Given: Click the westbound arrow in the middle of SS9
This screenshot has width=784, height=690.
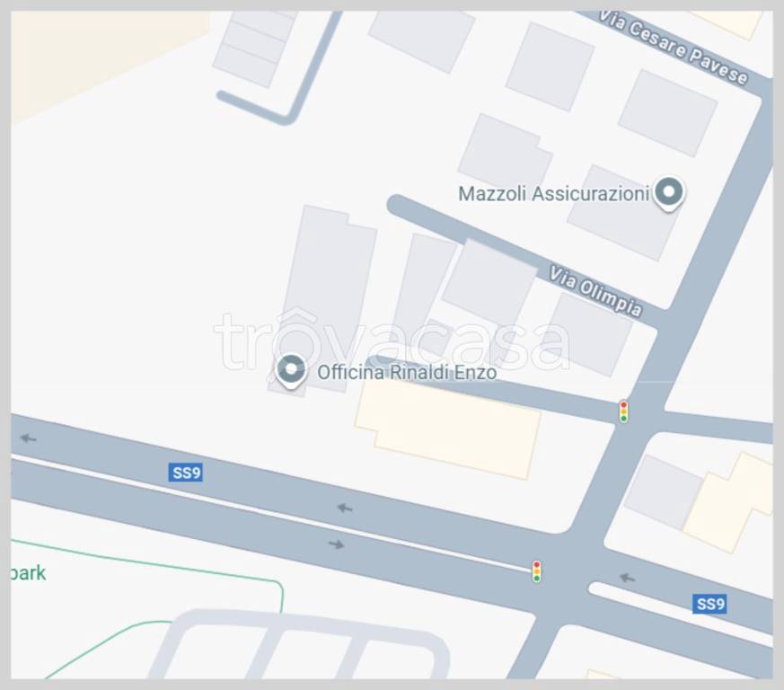Looking at the screenshot, I should pyautogui.click(x=345, y=508).
